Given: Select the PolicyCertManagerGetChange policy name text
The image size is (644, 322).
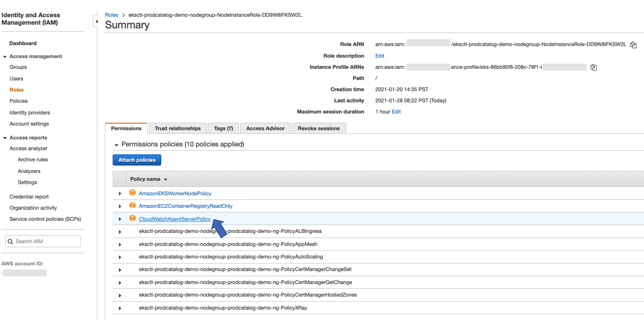Looking at the screenshot, I should pyautogui.click(x=245, y=282).
